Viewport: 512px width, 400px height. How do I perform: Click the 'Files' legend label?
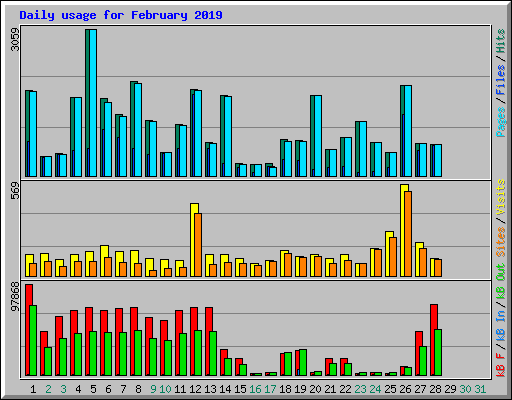tap(501, 80)
